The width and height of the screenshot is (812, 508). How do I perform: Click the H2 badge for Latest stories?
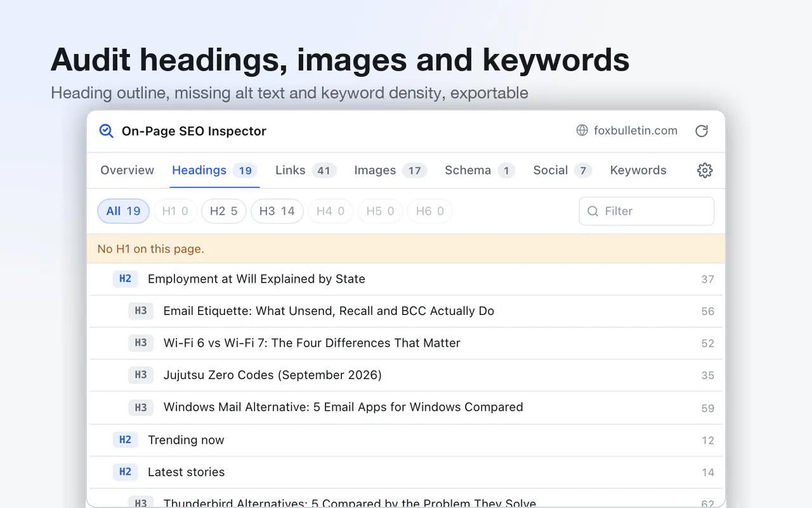coord(125,472)
